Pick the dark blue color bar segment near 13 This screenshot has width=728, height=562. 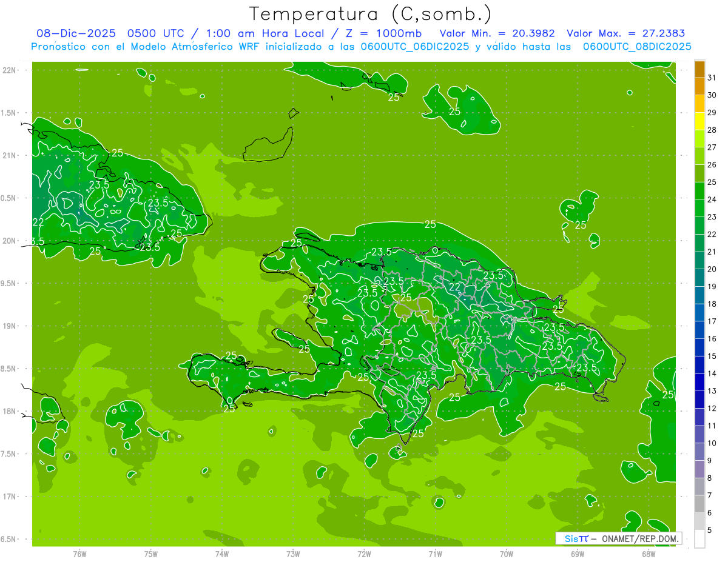coord(699,383)
